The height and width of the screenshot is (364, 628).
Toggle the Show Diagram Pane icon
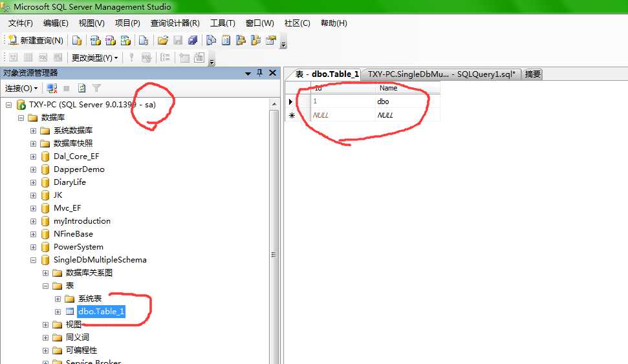pyautogui.click(x=13, y=58)
